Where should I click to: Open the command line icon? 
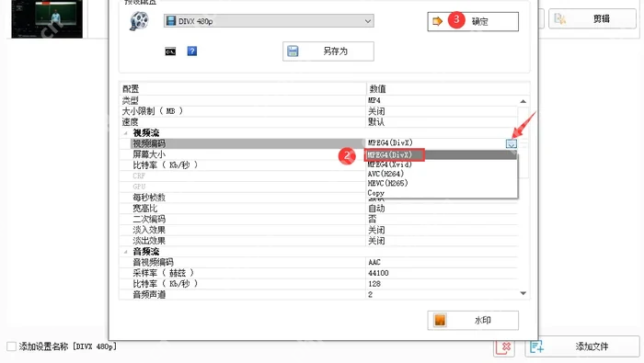[170, 51]
